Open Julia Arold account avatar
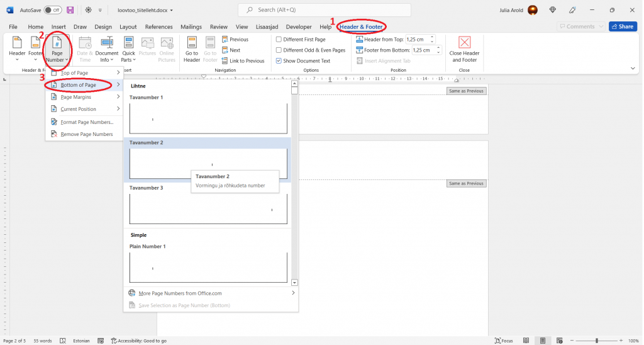 coord(533,10)
